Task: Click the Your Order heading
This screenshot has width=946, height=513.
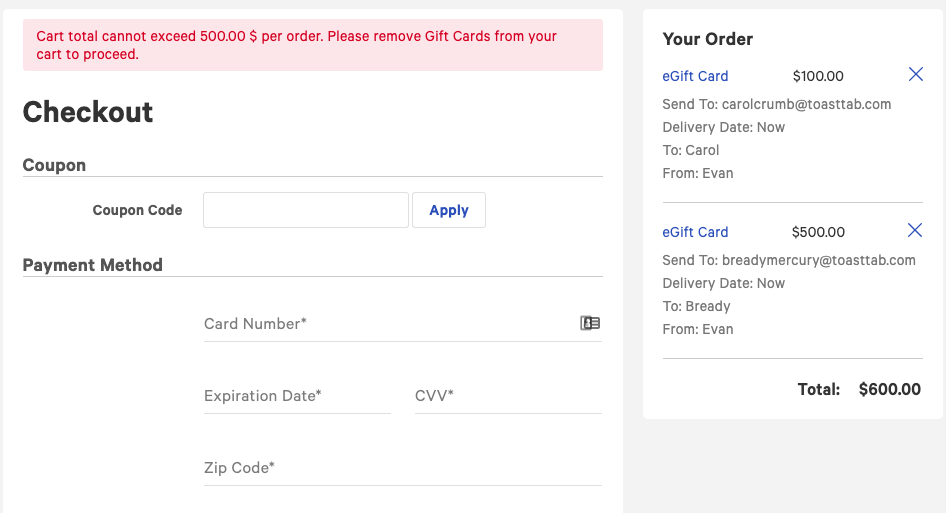Action: pyautogui.click(x=708, y=39)
